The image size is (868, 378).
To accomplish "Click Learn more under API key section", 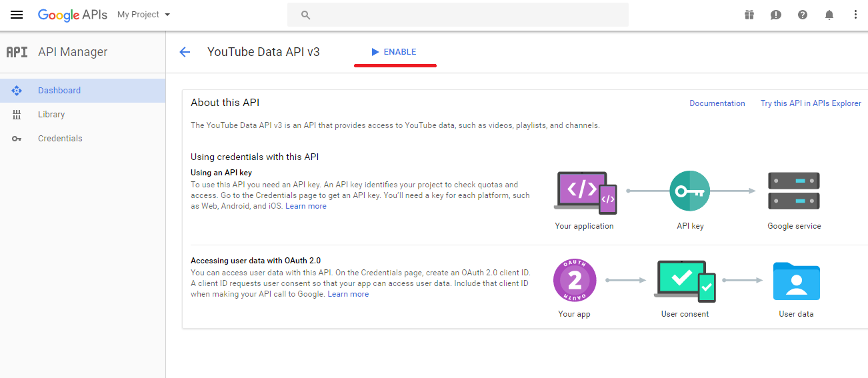I will pos(306,206).
